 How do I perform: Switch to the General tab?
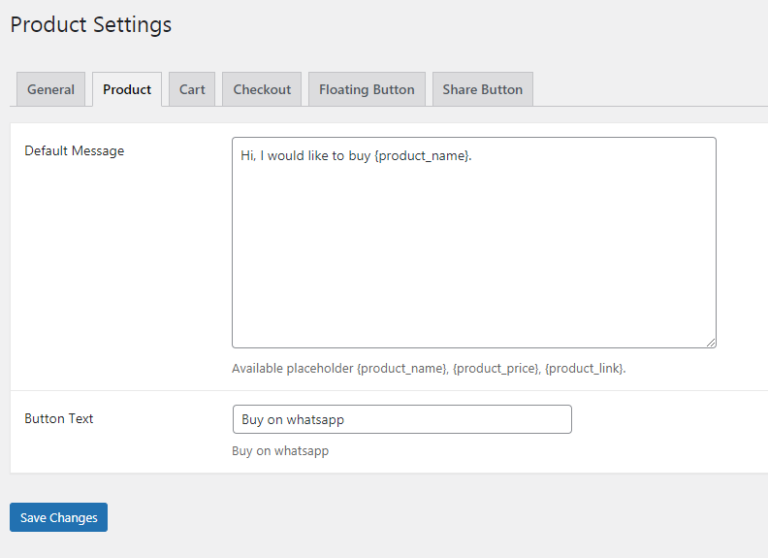[x=51, y=89]
